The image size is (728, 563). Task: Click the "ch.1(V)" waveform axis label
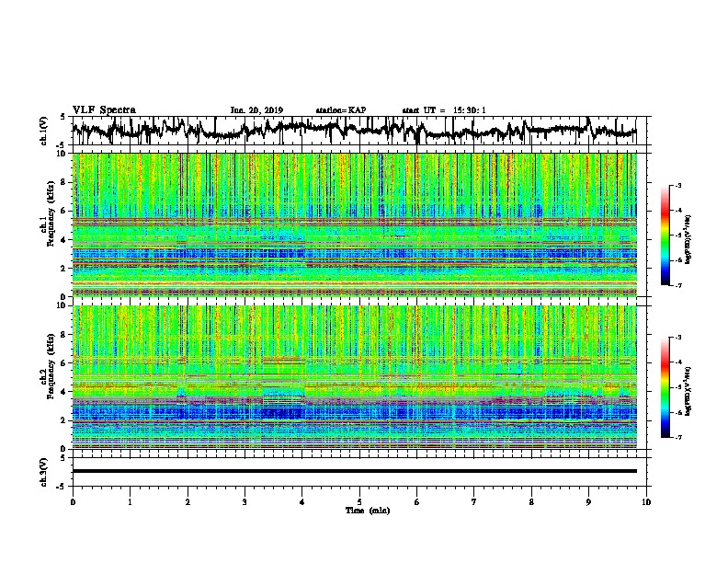coord(44,131)
